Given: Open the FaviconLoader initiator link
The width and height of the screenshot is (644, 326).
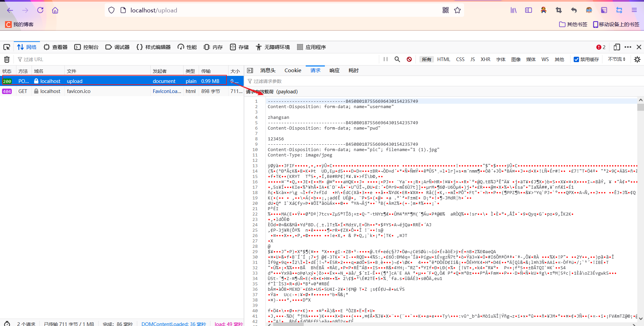Looking at the screenshot, I should tap(167, 91).
